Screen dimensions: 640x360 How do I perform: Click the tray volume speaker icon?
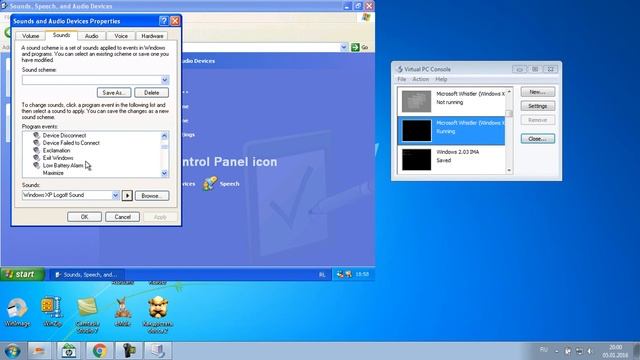point(590,351)
